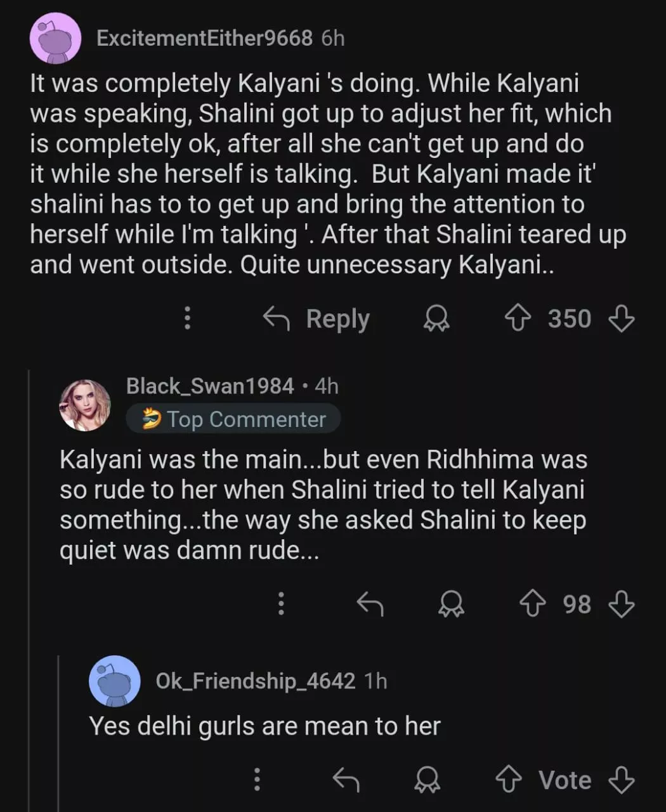Image resolution: width=666 pixels, height=812 pixels.
Task: Click the Top Commenter badge
Action: click(233, 419)
